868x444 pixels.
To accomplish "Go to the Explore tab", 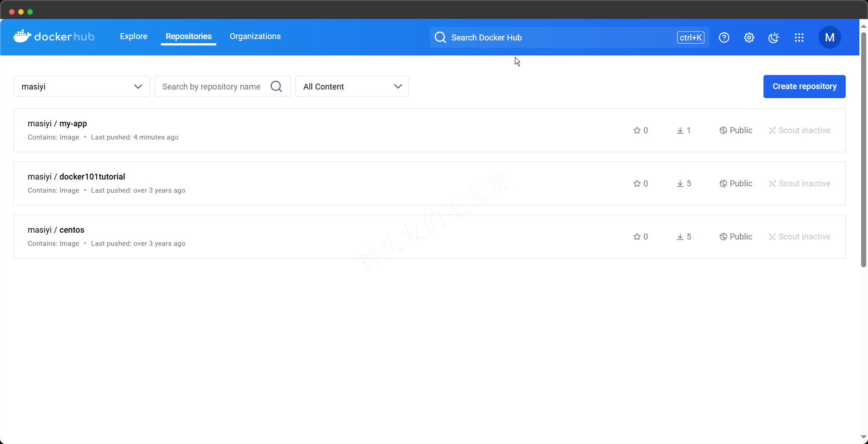I will coord(134,36).
